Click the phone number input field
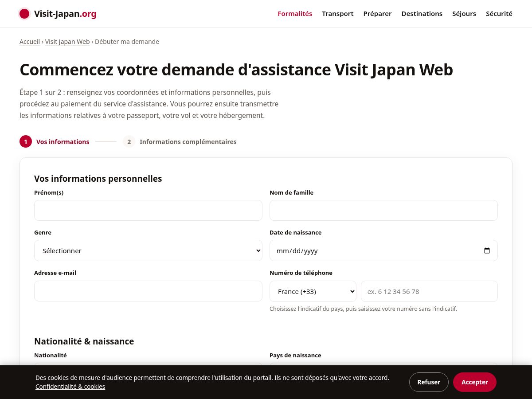The width and height of the screenshot is (532, 399). [x=429, y=291]
